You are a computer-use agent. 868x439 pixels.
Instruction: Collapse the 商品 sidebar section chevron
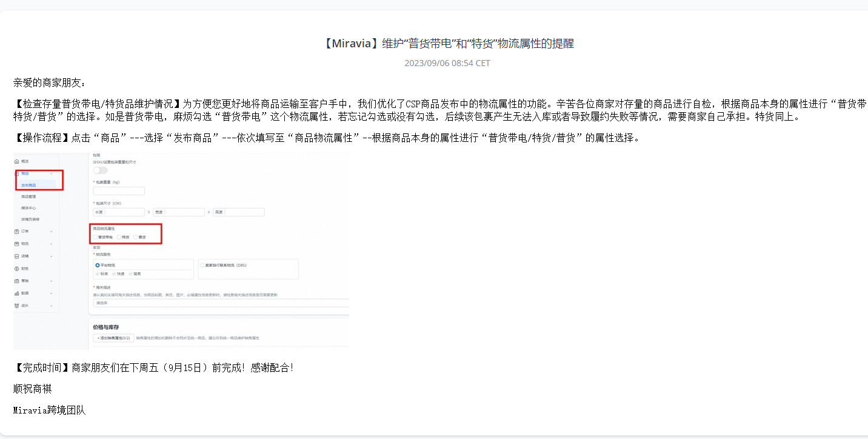(x=51, y=174)
